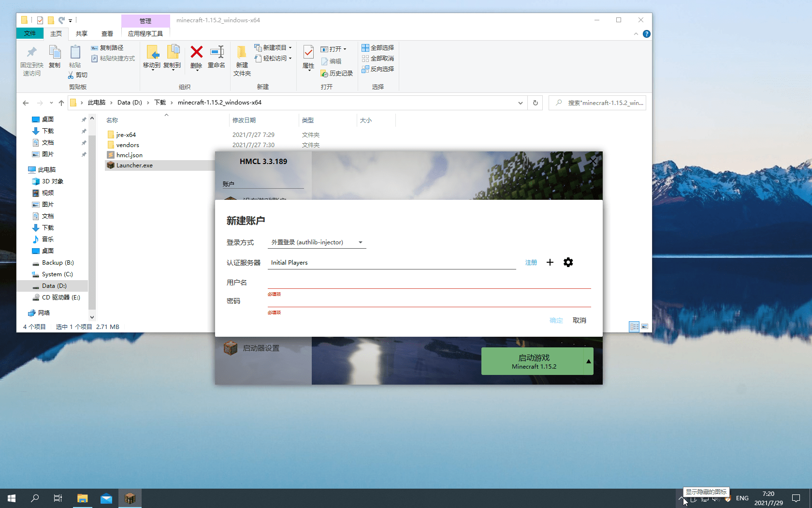
Task: Close the HMCL launcher with X icon
Action: coord(593,161)
